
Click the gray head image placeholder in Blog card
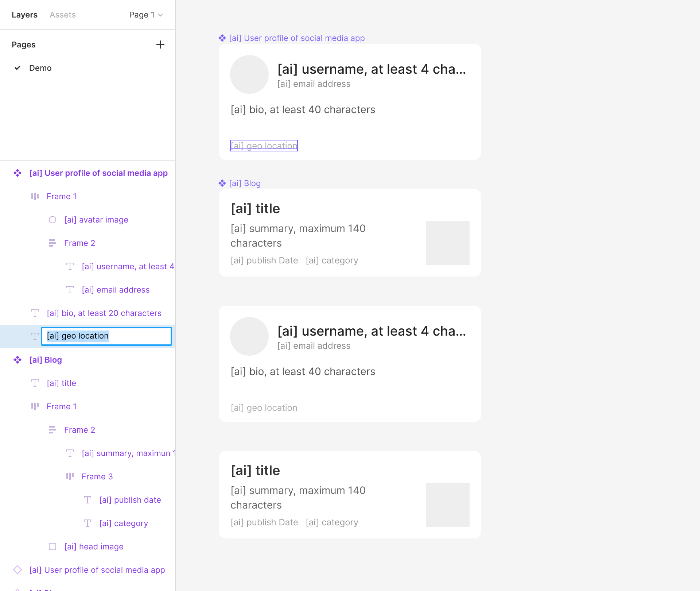(447, 243)
